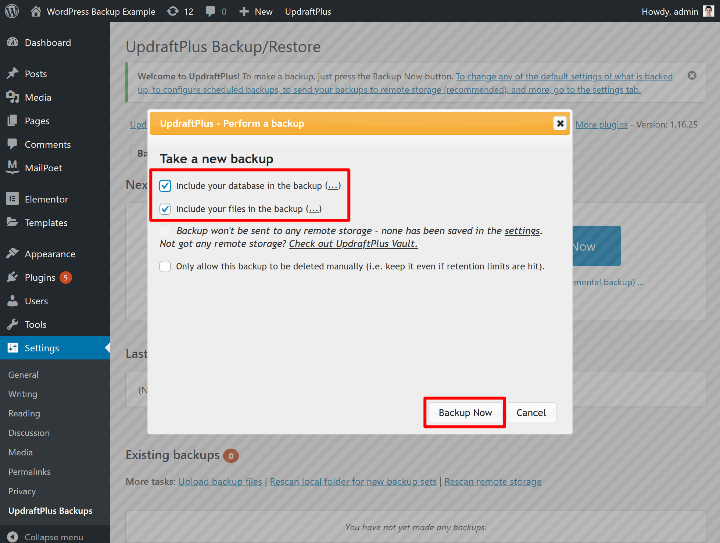Open Dashboard menu item

(x=48, y=43)
